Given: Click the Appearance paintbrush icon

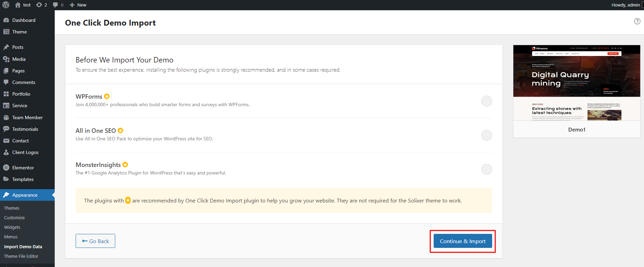Looking at the screenshot, I should pos(6,195).
